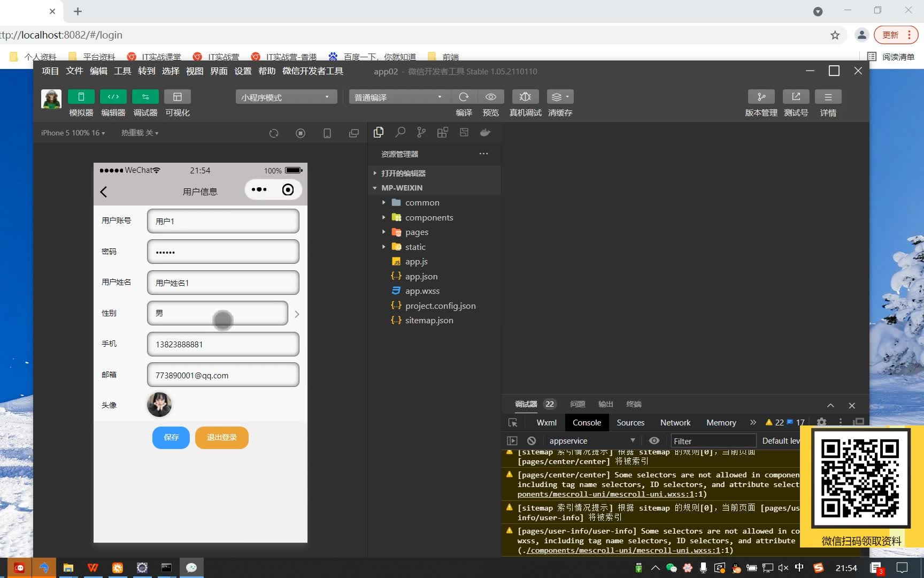Image resolution: width=924 pixels, height=578 pixels.
Task: Click the 编译 (compile) refresh icon
Action: pos(464,97)
